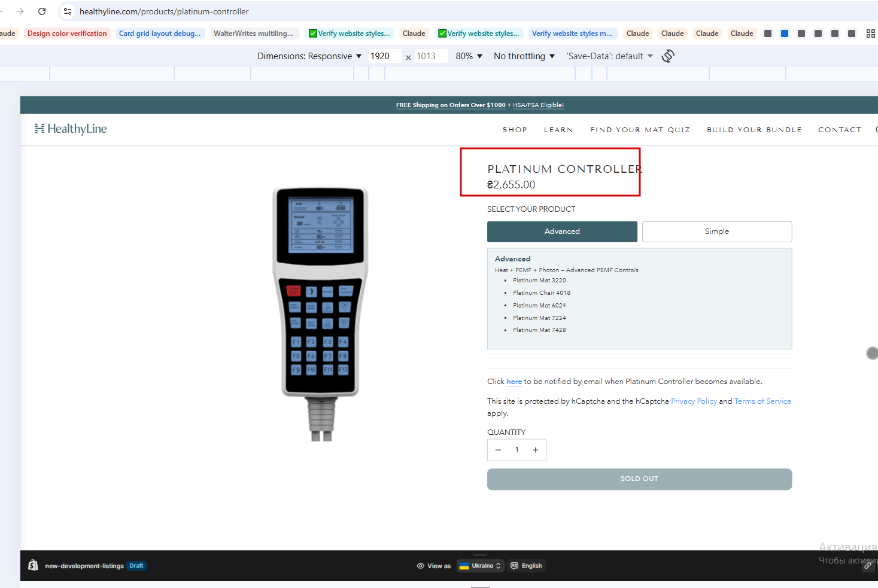Image resolution: width=878 pixels, height=588 pixels.
Task: Go forward with the browser forward arrow
Action: [20, 11]
